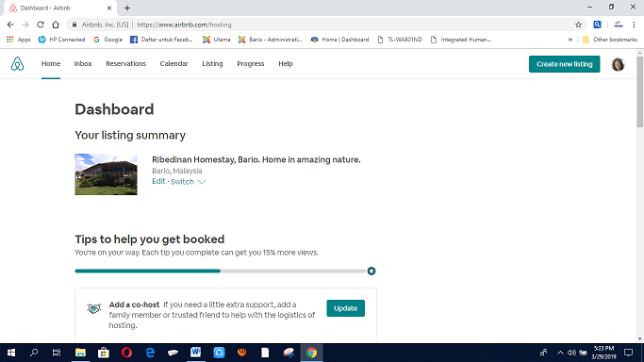Click the star at progress bar end
This screenshot has height=362, width=644.
click(x=372, y=271)
